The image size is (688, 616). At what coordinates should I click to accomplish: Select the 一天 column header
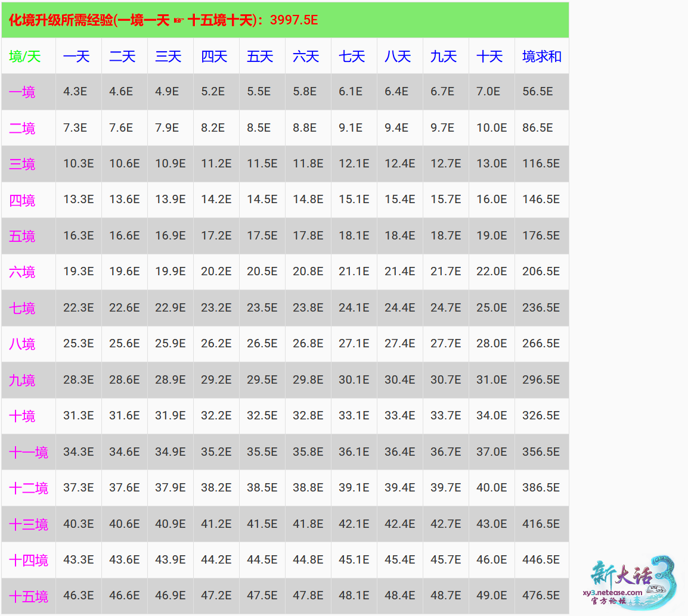click(x=79, y=56)
